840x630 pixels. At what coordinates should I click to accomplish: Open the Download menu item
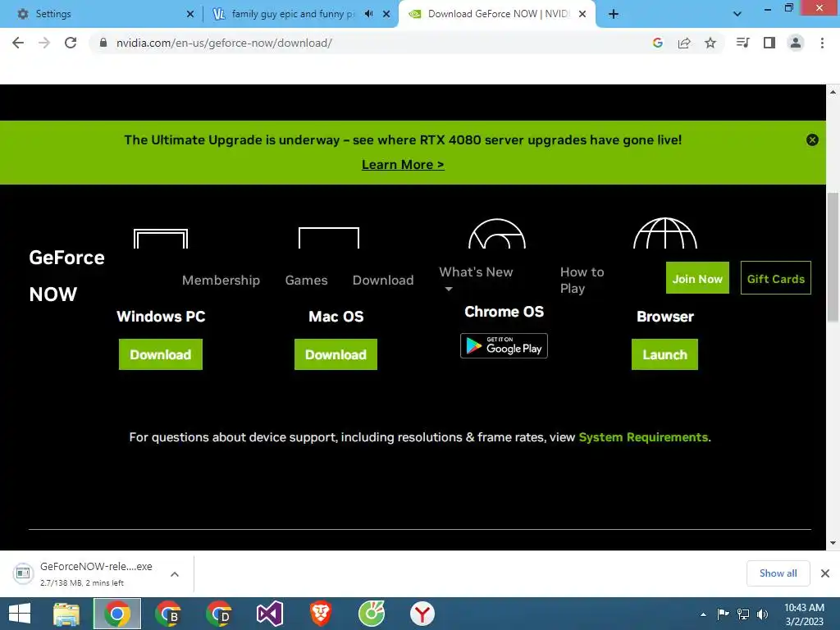[383, 280]
